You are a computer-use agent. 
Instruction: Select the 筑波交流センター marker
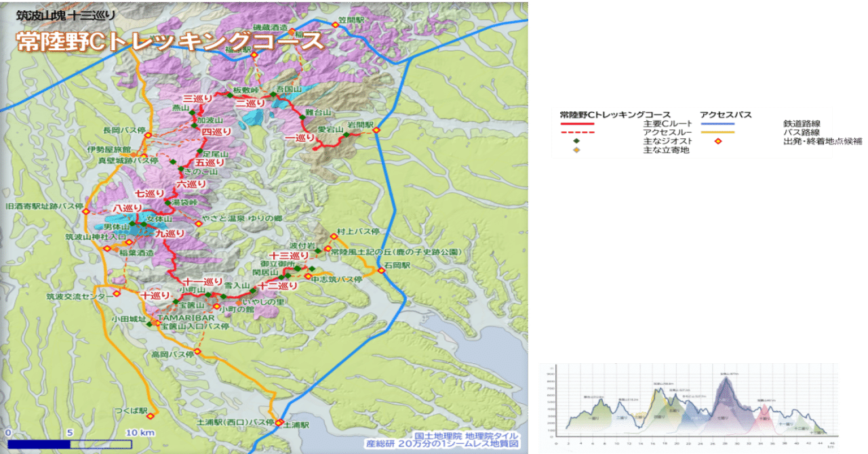click(x=117, y=294)
